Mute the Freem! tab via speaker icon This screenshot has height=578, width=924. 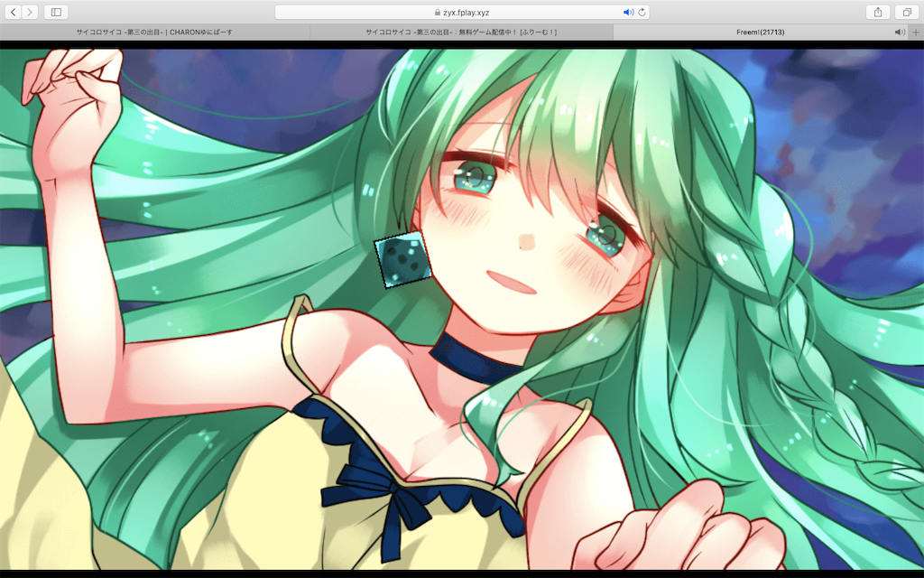tap(900, 32)
